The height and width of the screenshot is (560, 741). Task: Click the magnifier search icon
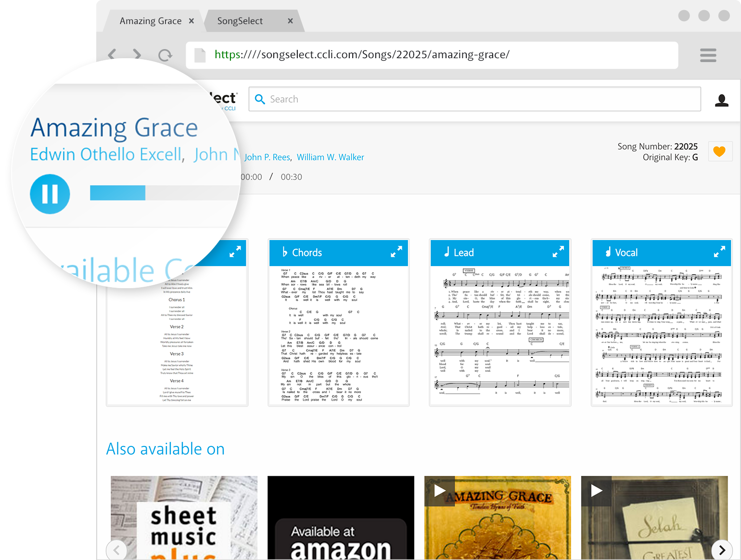tap(260, 99)
